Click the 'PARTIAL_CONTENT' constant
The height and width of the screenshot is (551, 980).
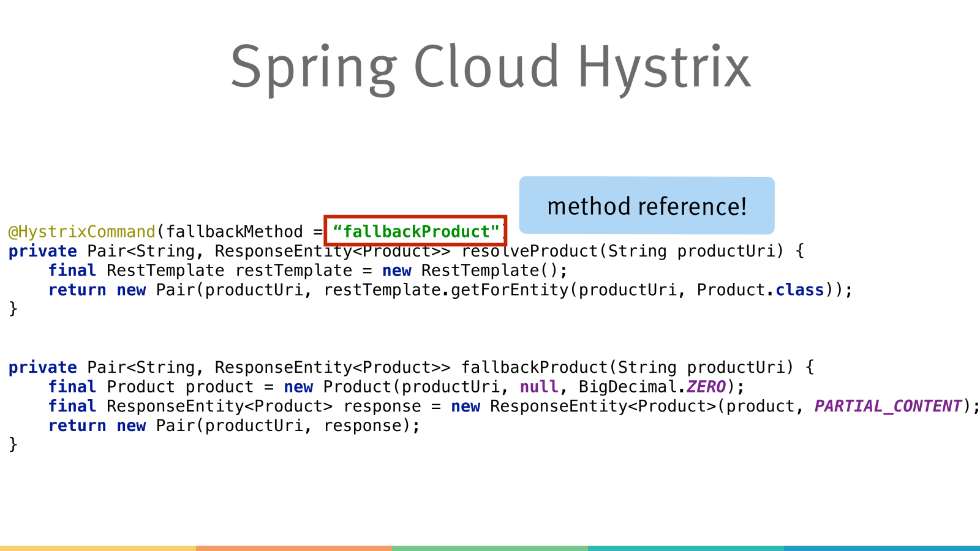tap(888, 406)
